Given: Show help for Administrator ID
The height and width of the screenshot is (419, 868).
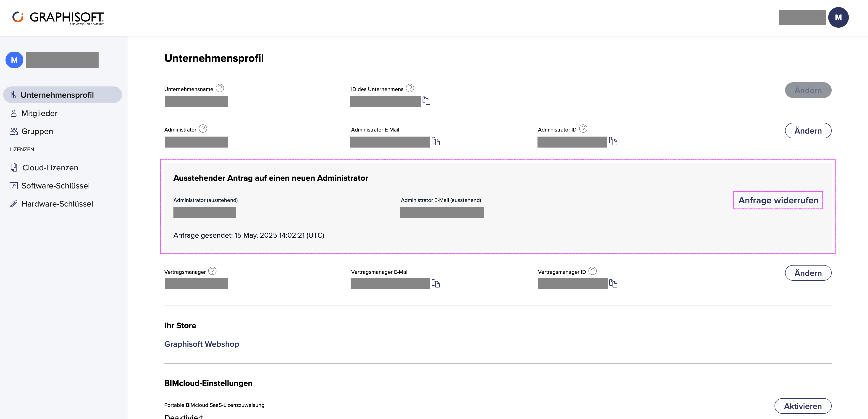Looking at the screenshot, I should [583, 129].
